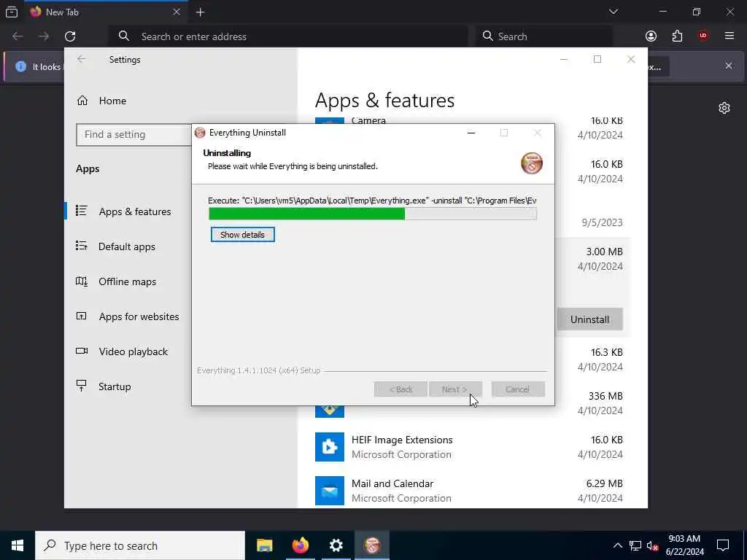Click the HEIF Image Extensions app icon
The height and width of the screenshot is (560, 747).
point(330,447)
